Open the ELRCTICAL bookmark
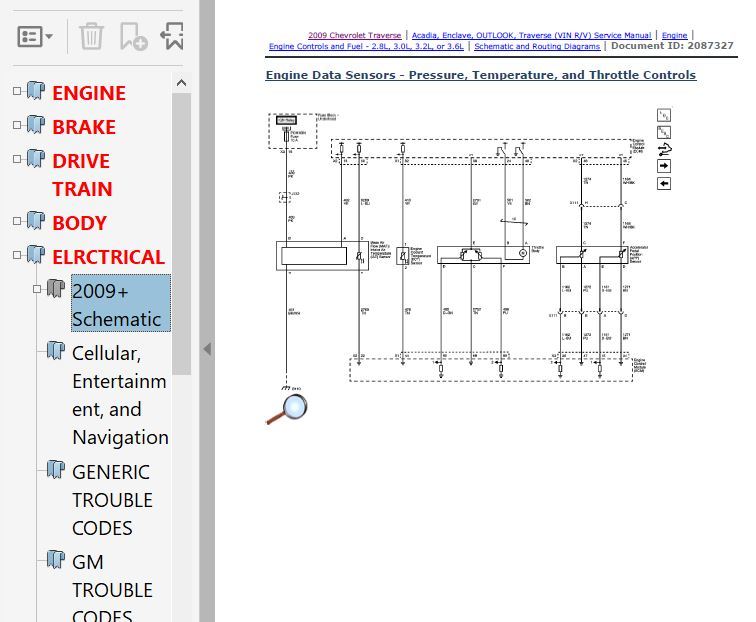The image size is (756, 622). (x=108, y=257)
